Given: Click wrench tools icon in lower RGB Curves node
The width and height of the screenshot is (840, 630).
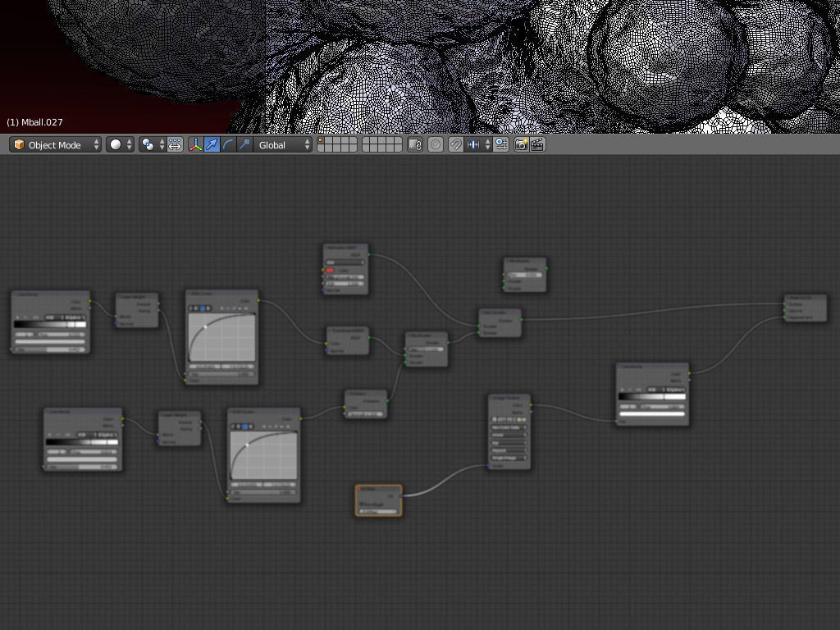Looking at the screenshot, I should coord(276,427).
